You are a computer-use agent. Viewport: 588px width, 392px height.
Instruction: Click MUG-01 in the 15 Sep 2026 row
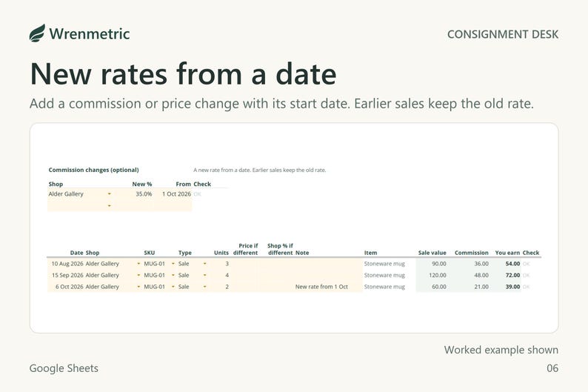(x=155, y=276)
